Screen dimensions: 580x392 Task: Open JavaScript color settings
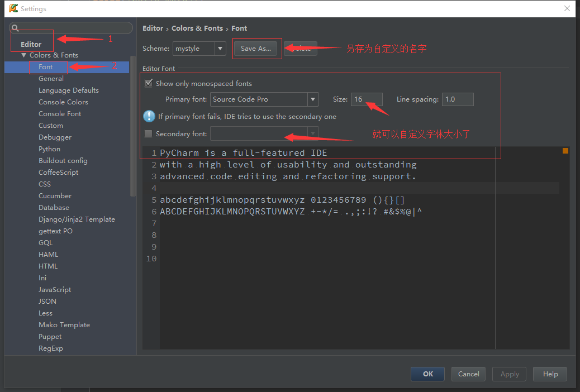(x=55, y=290)
